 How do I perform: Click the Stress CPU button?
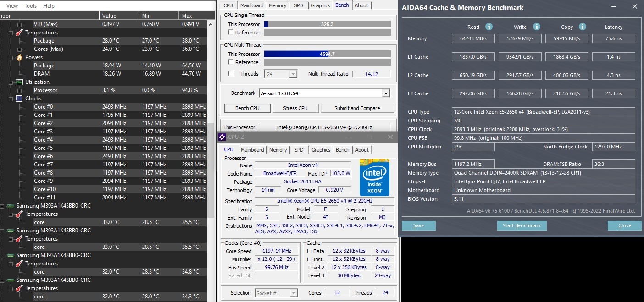pos(296,108)
